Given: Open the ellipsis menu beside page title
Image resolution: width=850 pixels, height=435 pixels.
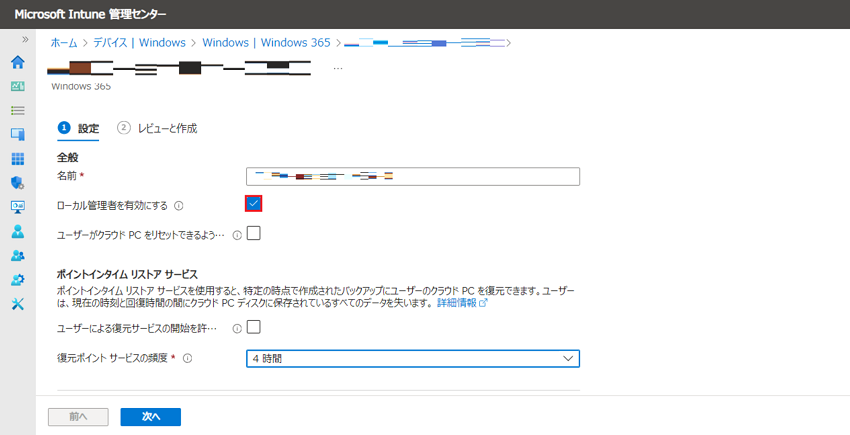Looking at the screenshot, I should tap(338, 68).
